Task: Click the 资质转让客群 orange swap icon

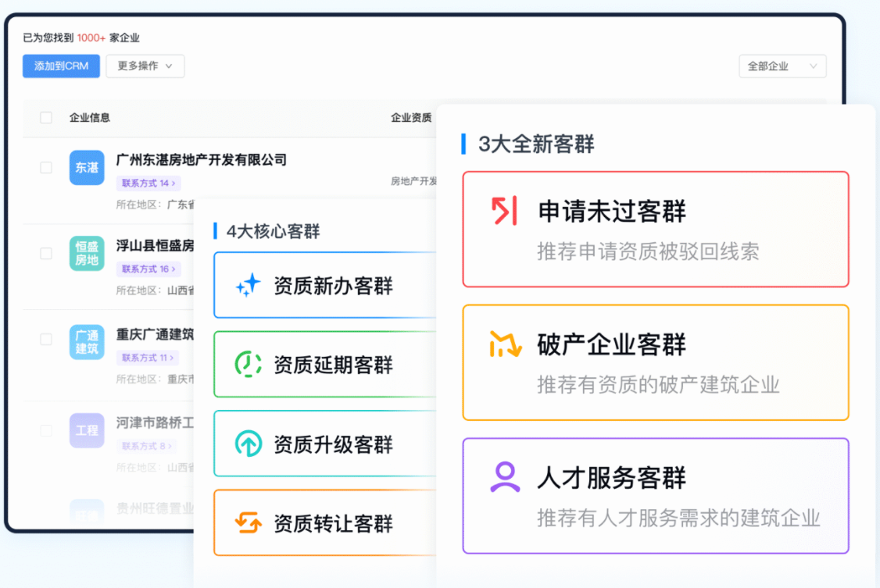Action: (x=249, y=523)
